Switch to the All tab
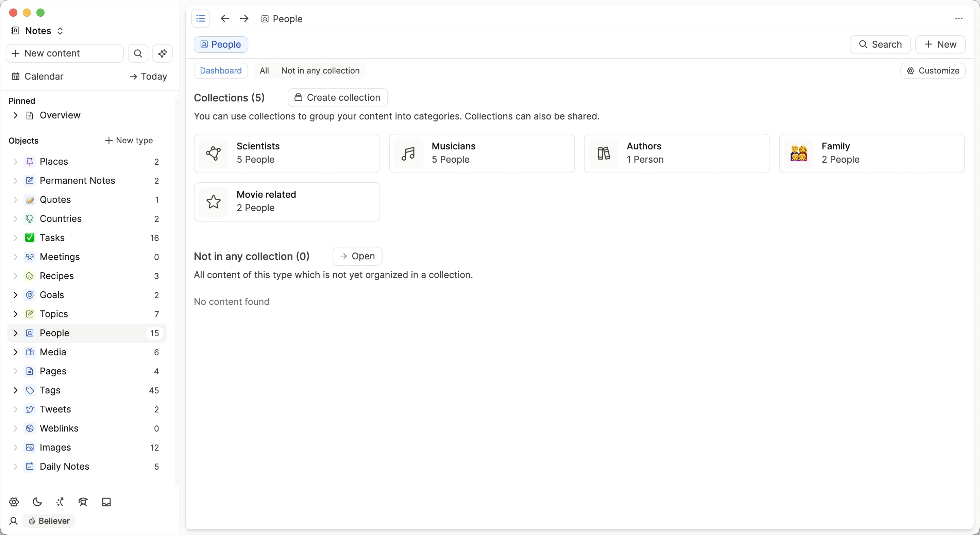 click(x=264, y=71)
